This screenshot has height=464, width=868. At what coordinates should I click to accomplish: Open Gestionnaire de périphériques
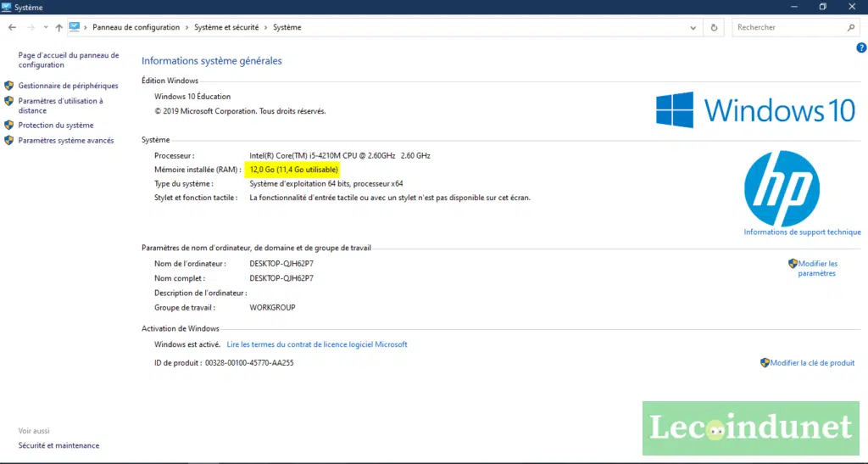click(x=68, y=86)
